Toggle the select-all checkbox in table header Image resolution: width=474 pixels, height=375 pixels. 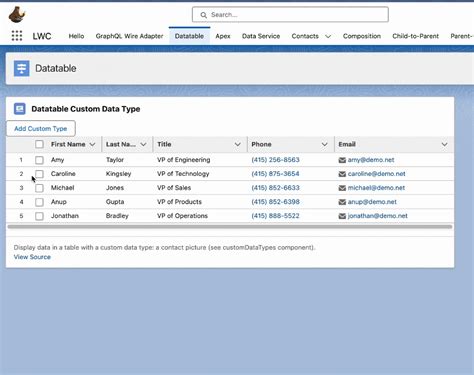point(39,144)
